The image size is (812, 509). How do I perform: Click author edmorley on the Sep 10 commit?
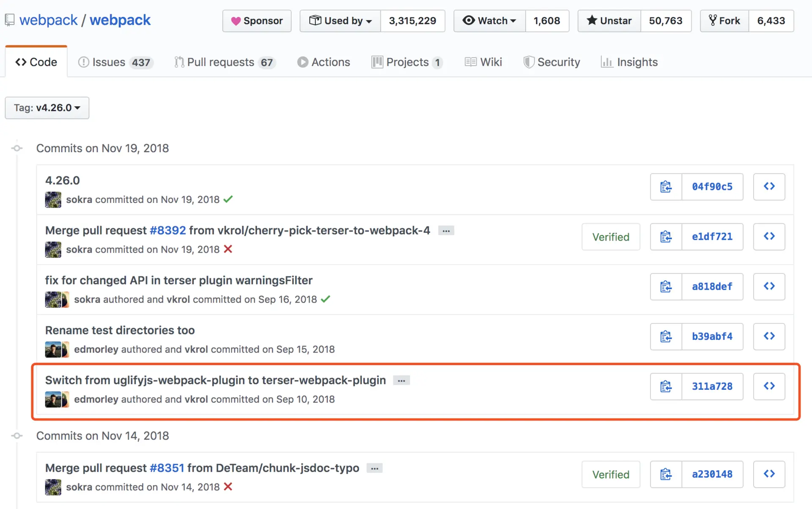(96, 399)
